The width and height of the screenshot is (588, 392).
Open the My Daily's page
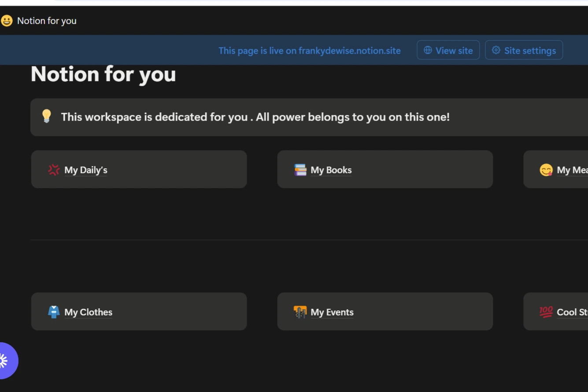click(86, 170)
